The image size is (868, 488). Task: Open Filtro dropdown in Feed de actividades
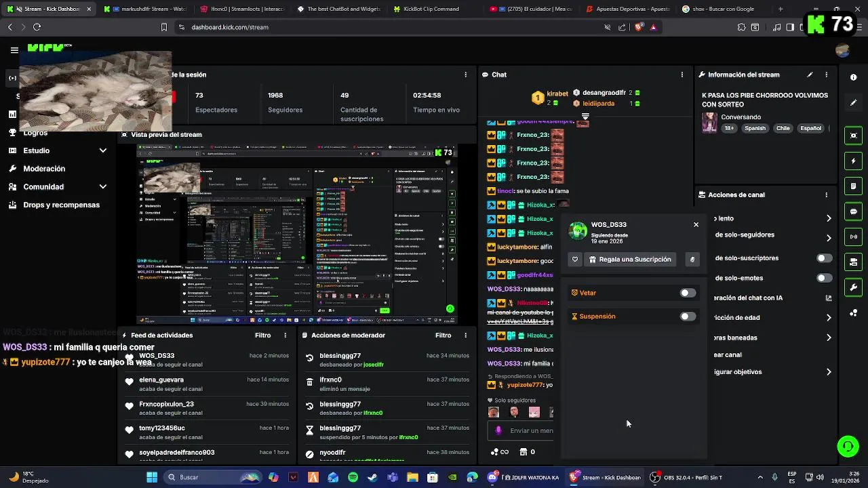point(262,335)
